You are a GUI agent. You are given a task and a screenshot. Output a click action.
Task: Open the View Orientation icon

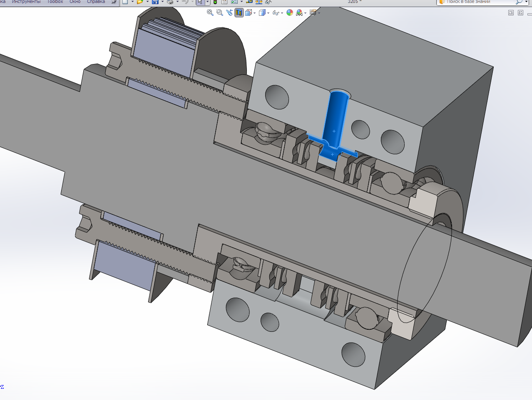click(x=249, y=13)
